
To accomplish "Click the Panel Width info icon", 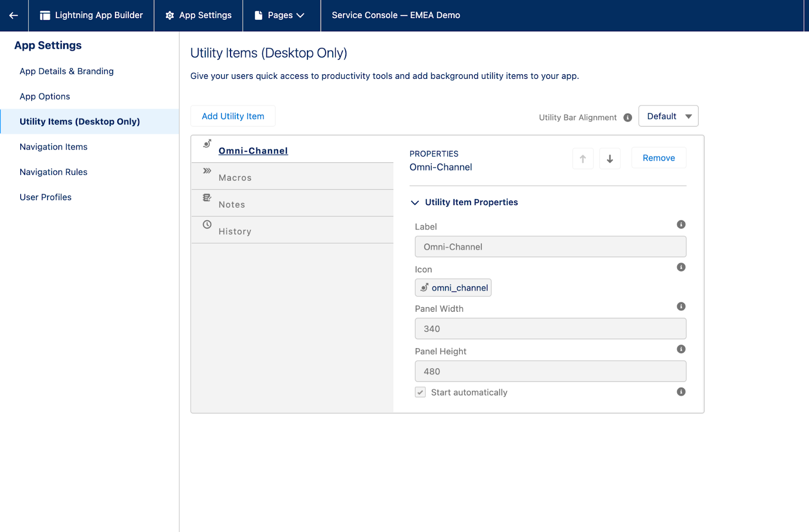I will (x=681, y=306).
